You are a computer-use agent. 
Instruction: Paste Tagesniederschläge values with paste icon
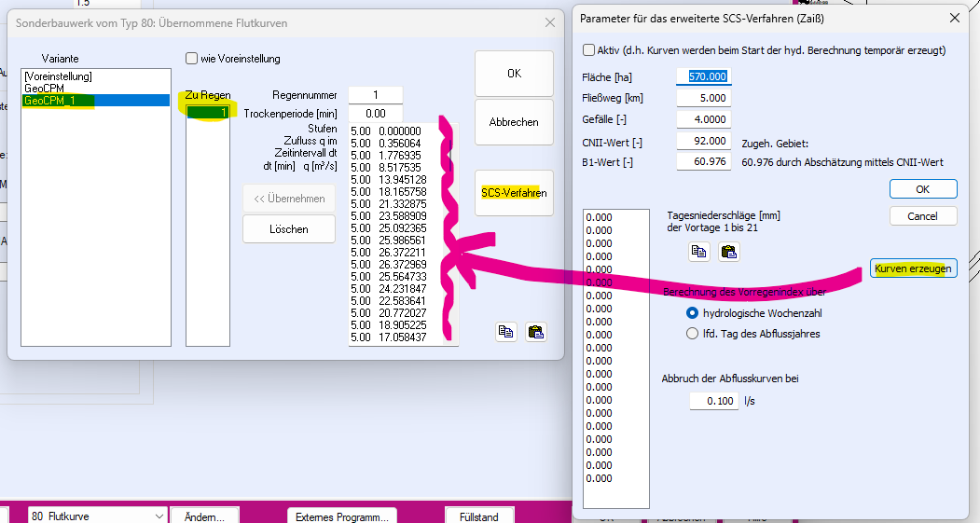tap(728, 250)
